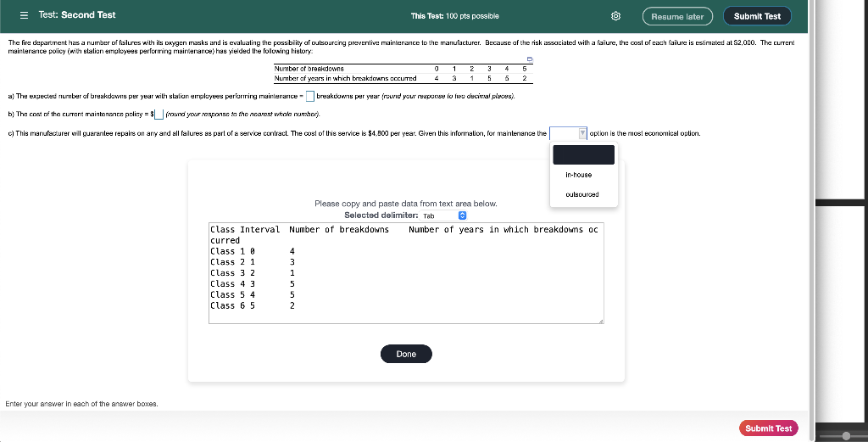
Task: Click 'Please copy and paste data' instruction text
Action: coord(406,204)
